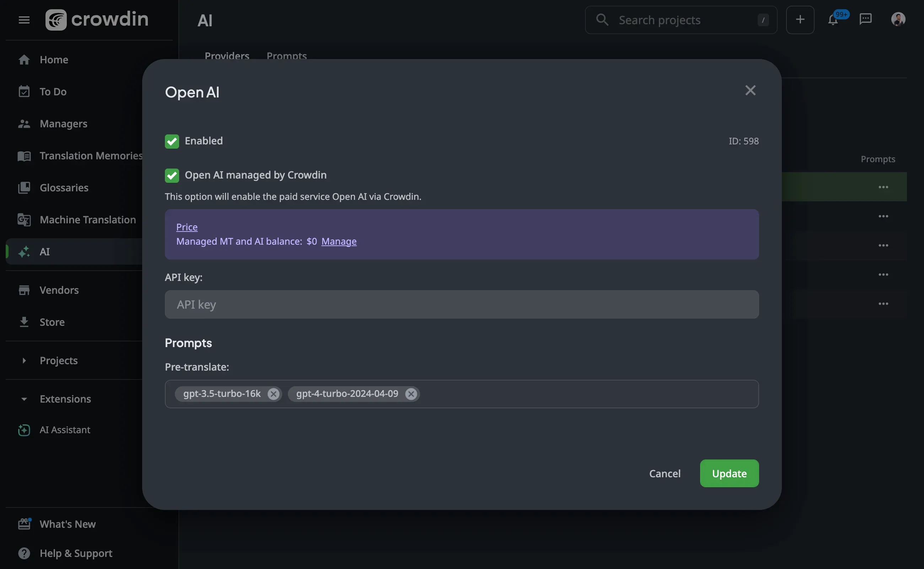Remove gpt-4-turbo-2024-04-09 chip
This screenshot has width=924, height=569.
tap(411, 394)
